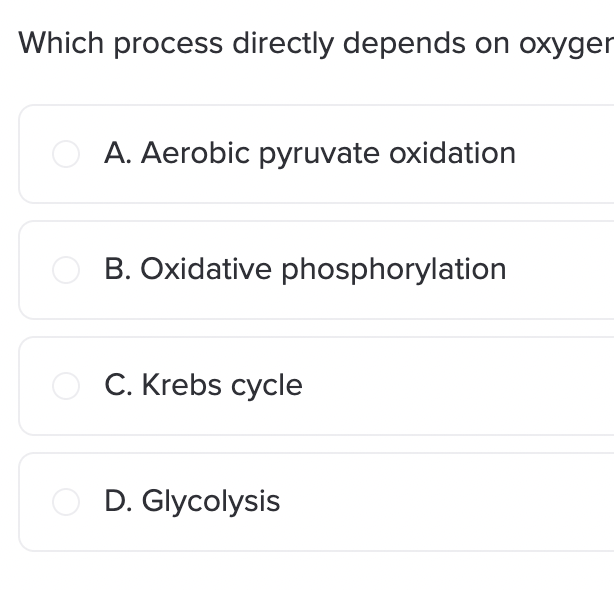Click the letter "C." prefix
Image resolution: width=614 pixels, height=590 pixels.
tap(118, 385)
